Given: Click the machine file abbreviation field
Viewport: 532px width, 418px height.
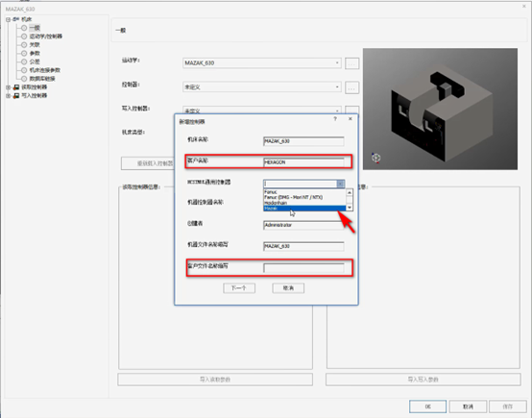Looking at the screenshot, I should [303, 246].
